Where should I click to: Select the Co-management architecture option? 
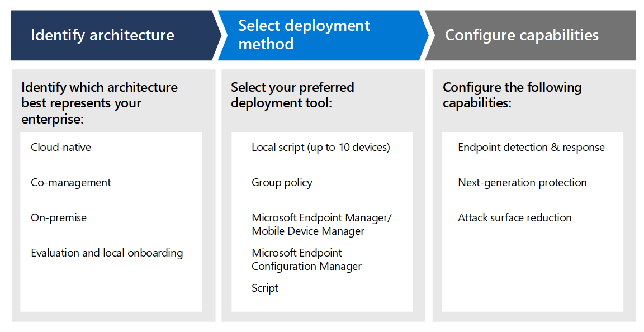71,183
